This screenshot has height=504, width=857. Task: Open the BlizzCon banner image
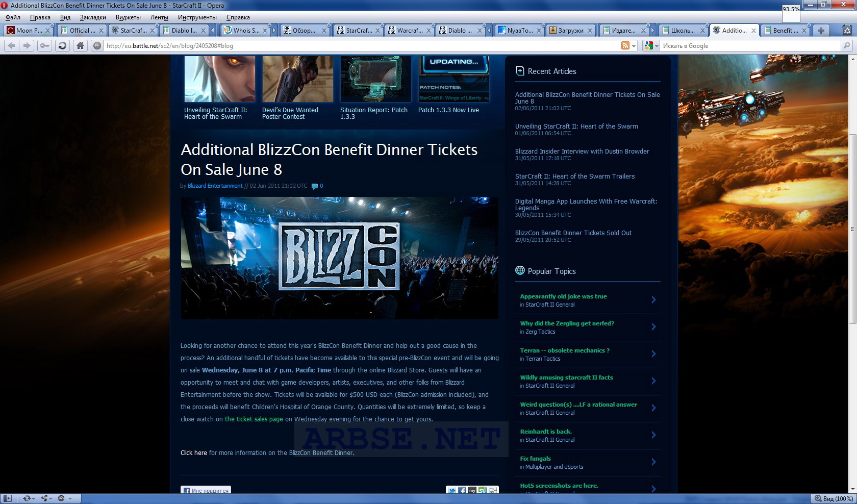tap(339, 258)
